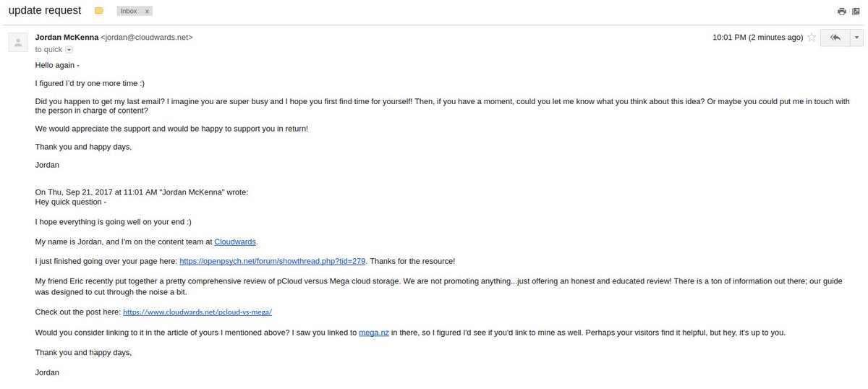
Task: Click the sender avatar placeholder
Action: point(18,42)
